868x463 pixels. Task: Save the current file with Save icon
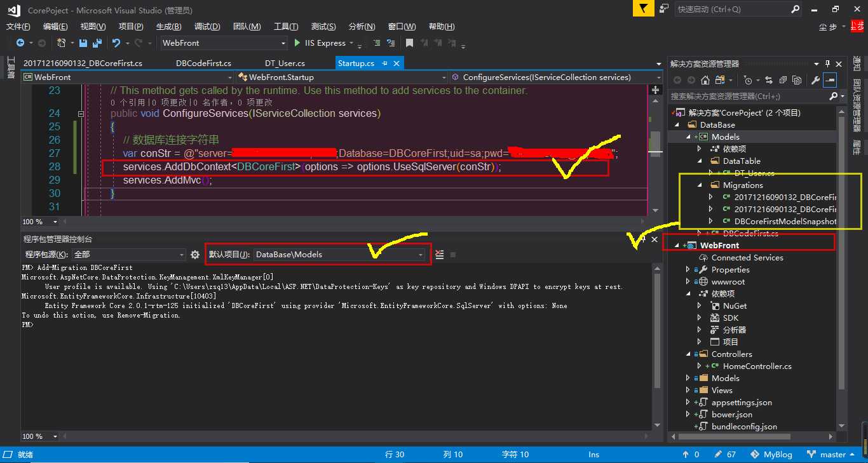coord(83,43)
